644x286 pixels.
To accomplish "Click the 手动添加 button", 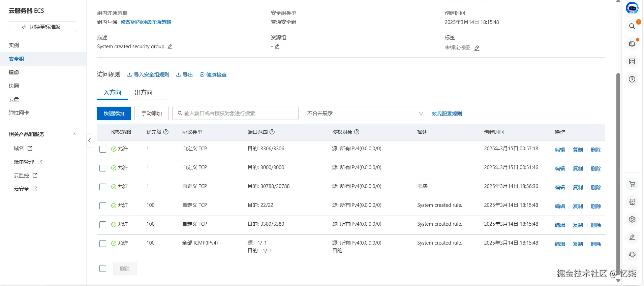I will [152, 114].
